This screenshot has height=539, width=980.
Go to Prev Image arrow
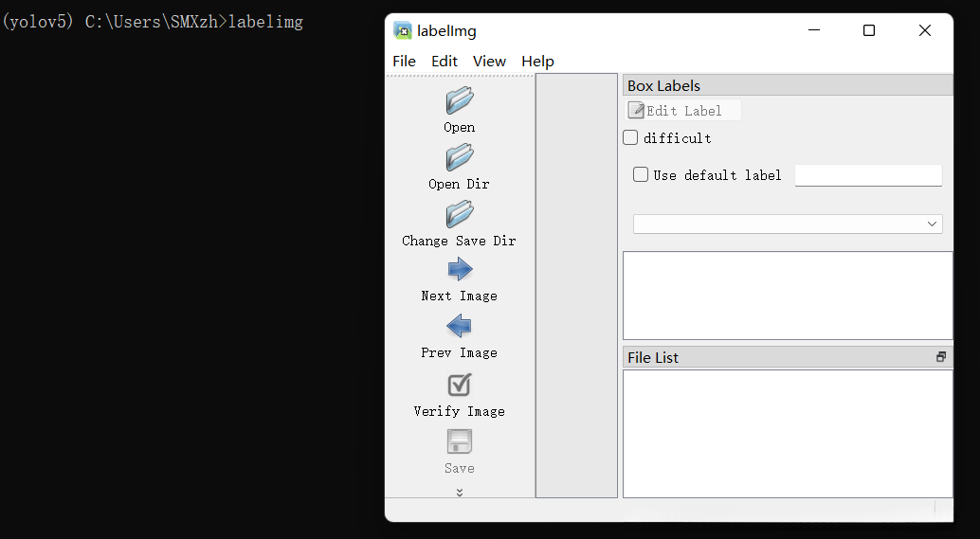click(x=460, y=327)
